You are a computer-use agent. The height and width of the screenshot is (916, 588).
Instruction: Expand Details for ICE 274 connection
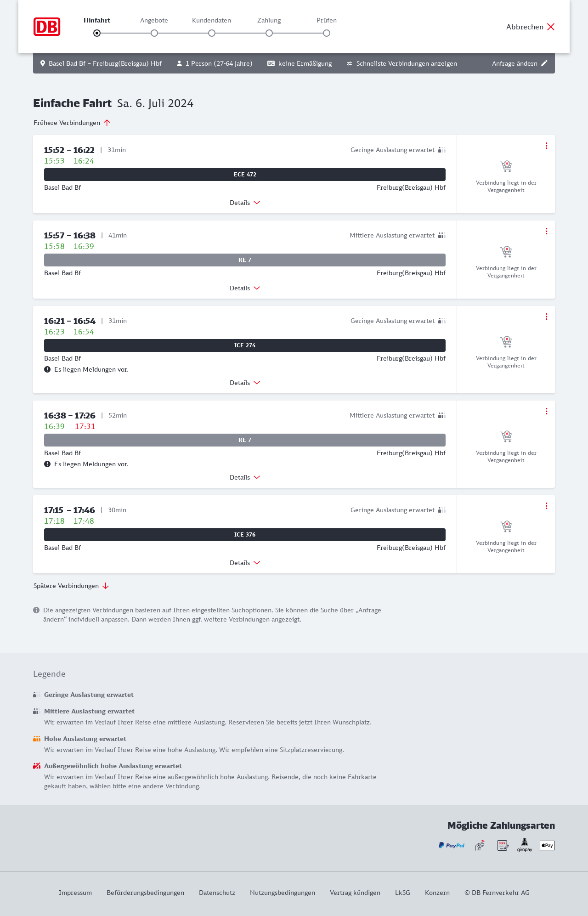[x=245, y=383]
